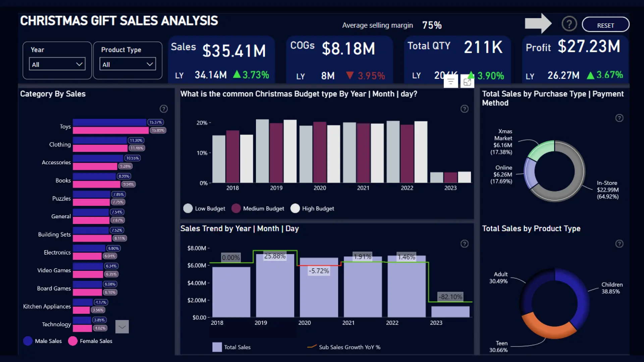The height and width of the screenshot is (362, 644).
Task: Click the Sub Sales Growth YoY % legend
Action: coord(344,347)
